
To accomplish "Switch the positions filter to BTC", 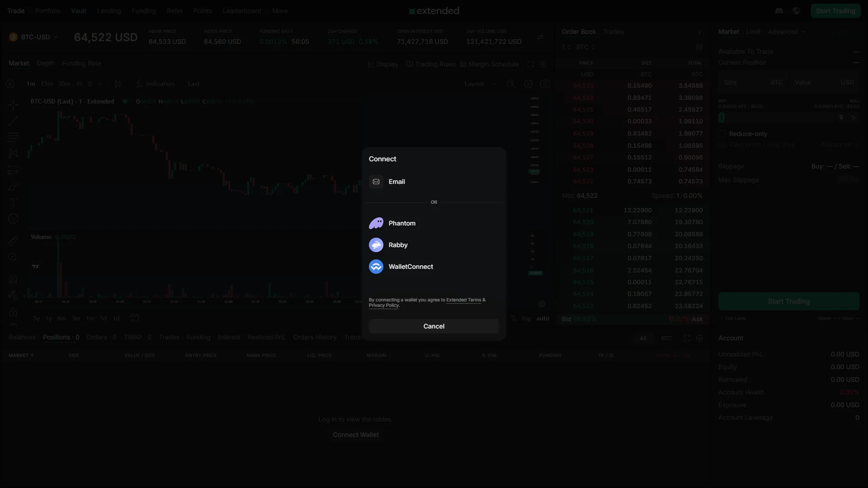I will [666, 338].
